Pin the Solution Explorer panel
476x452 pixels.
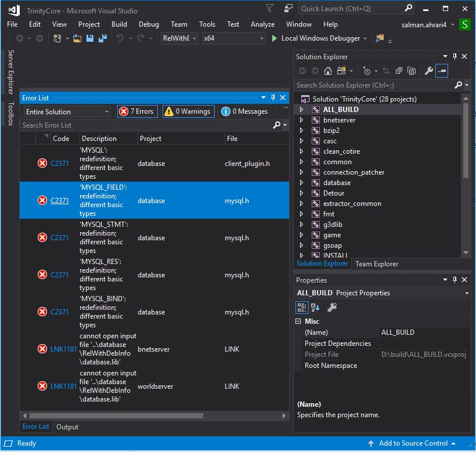coord(455,56)
